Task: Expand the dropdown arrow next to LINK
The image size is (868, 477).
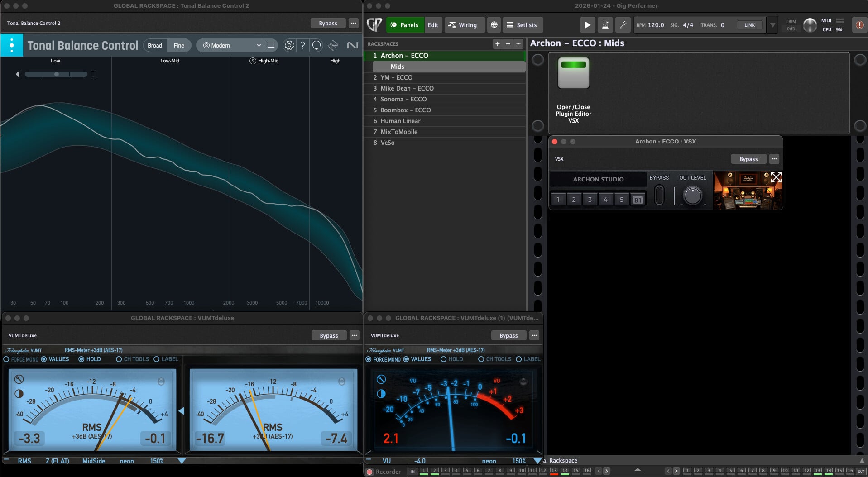Action: (773, 25)
